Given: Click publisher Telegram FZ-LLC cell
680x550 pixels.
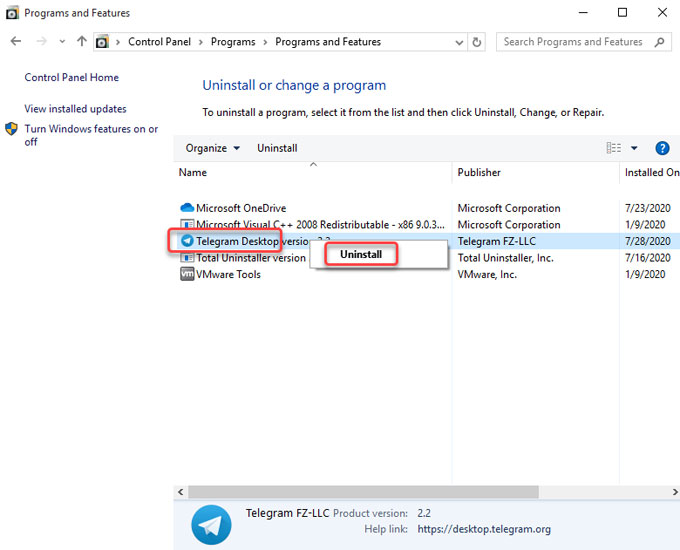Looking at the screenshot, I should tap(497, 241).
